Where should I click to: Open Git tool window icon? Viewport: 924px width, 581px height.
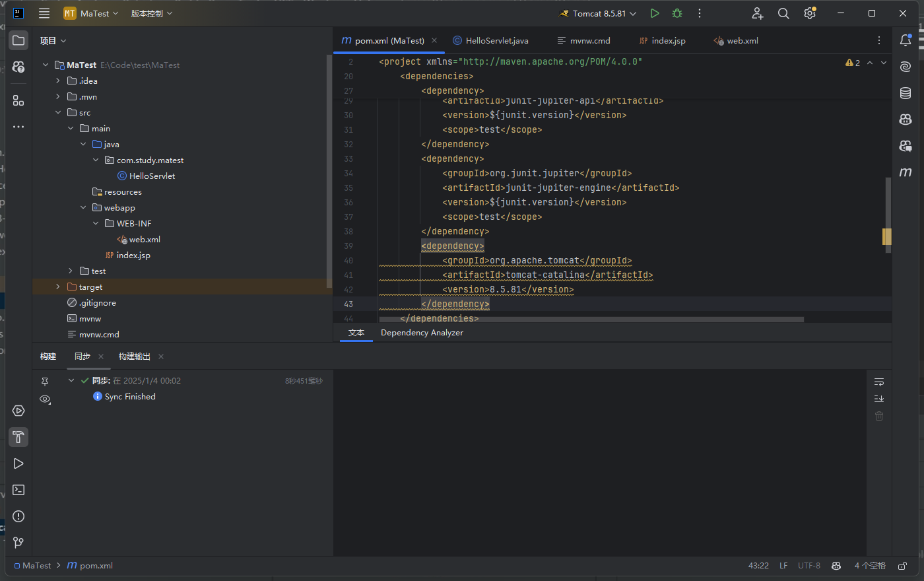pyautogui.click(x=18, y=543)
